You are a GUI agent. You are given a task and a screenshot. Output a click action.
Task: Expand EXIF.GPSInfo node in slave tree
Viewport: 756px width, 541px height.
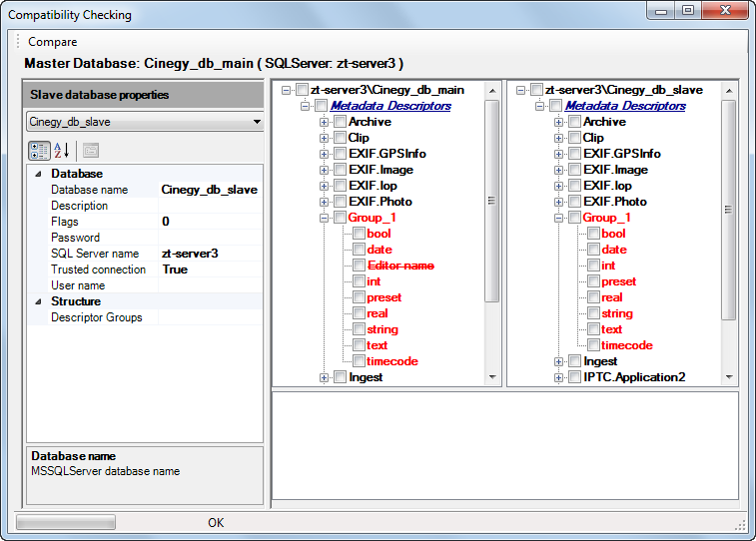[x=558, y=154]
